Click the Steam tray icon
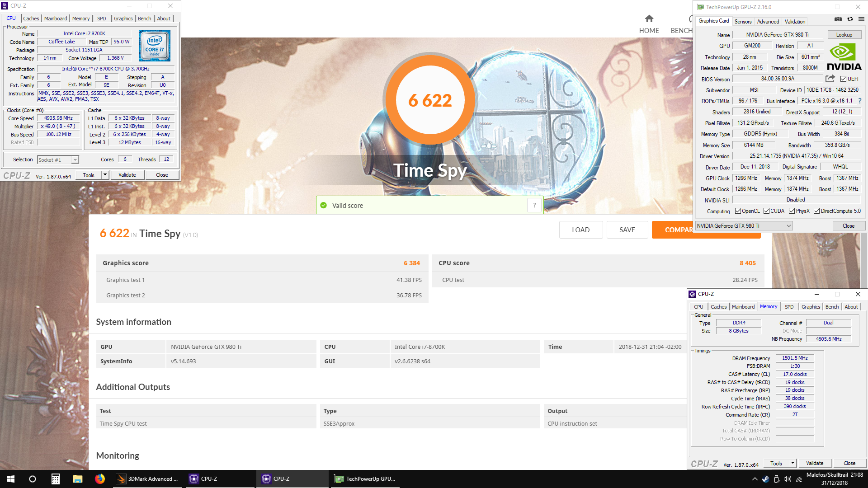 pyautogui.click(x=765, y=479)
